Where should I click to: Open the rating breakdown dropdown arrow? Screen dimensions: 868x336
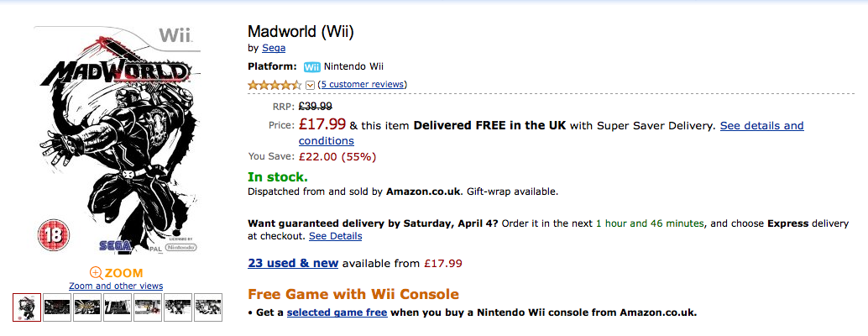tap(311, 85)
